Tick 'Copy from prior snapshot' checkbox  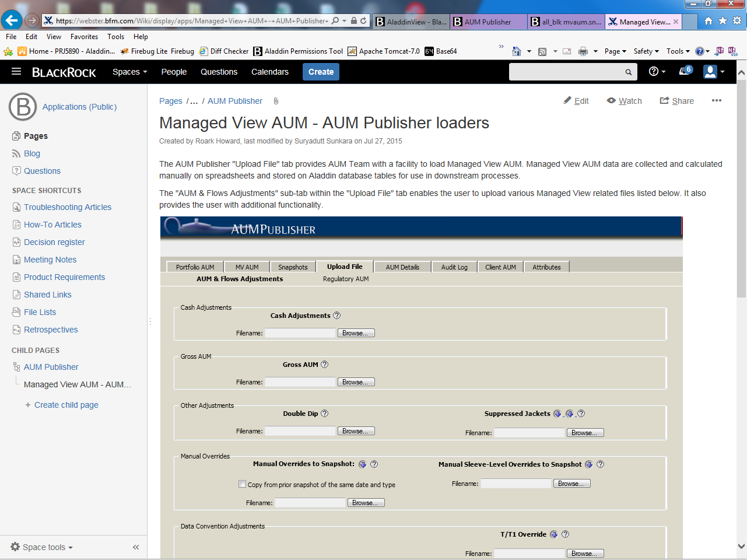click(x=242, y=484)
